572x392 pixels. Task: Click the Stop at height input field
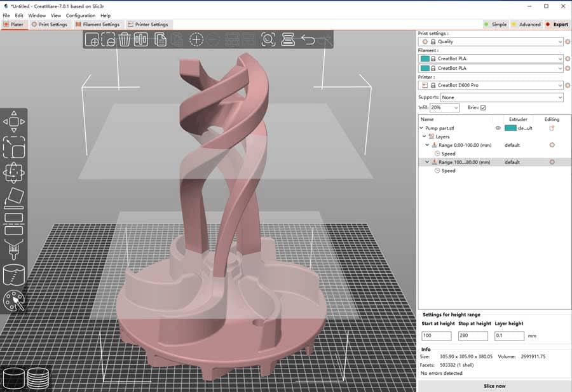[473, 335]
